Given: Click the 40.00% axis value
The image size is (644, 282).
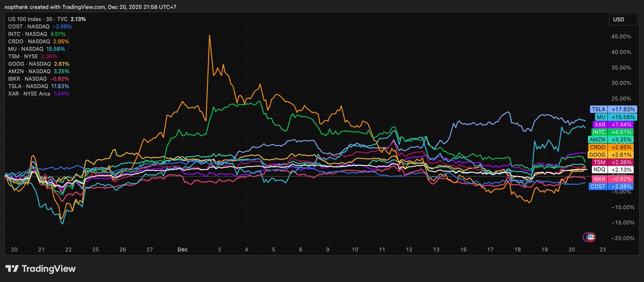Looking at the screenshot, I should click(621, 52).
